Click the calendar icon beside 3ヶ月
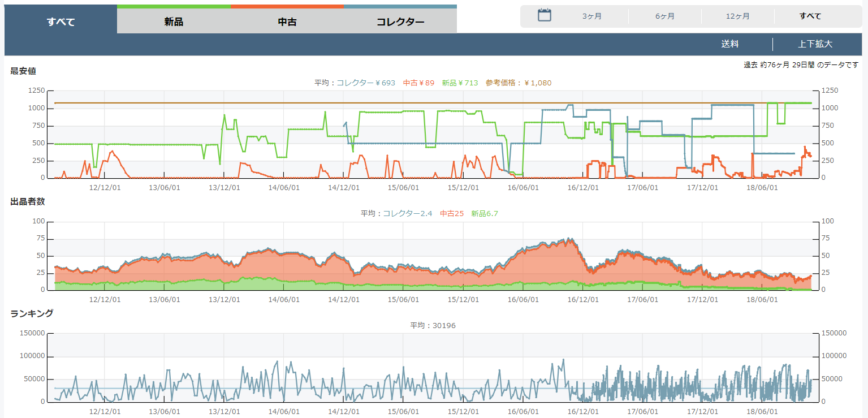This screenshot has width=868, height=418. coord(544,15)
